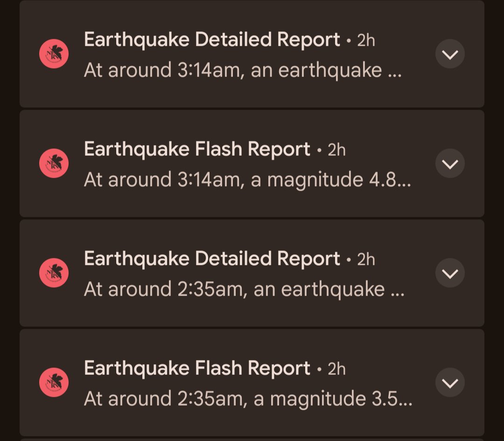Tap app icon on 3:14am Detailed Report notification

[54, 54]
